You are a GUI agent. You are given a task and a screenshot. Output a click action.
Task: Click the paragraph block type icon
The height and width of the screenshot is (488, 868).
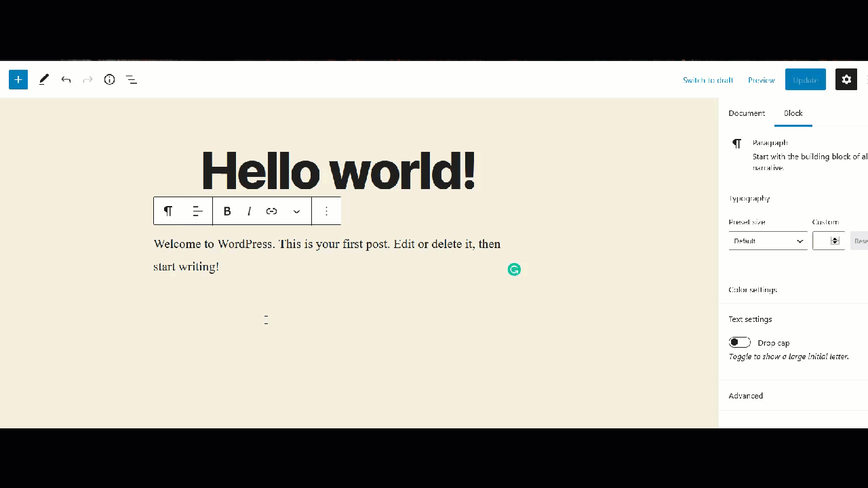coord(168,211)
